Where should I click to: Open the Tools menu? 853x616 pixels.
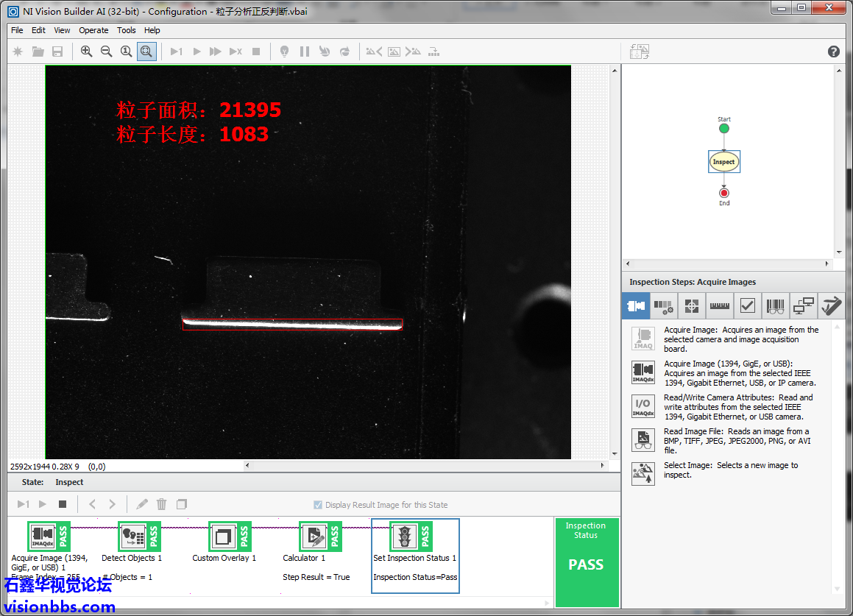127,30
